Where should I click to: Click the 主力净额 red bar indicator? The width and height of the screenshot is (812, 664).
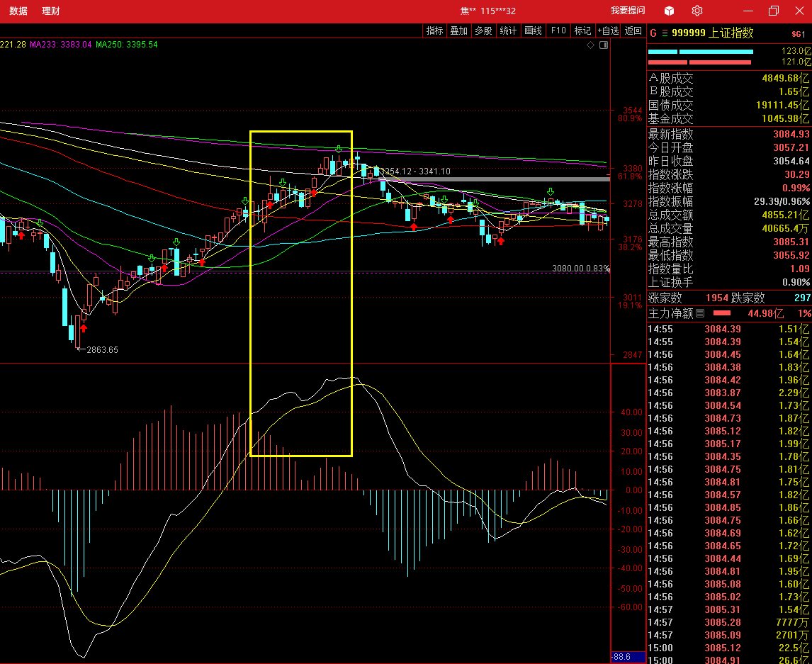tap(722, 313)
